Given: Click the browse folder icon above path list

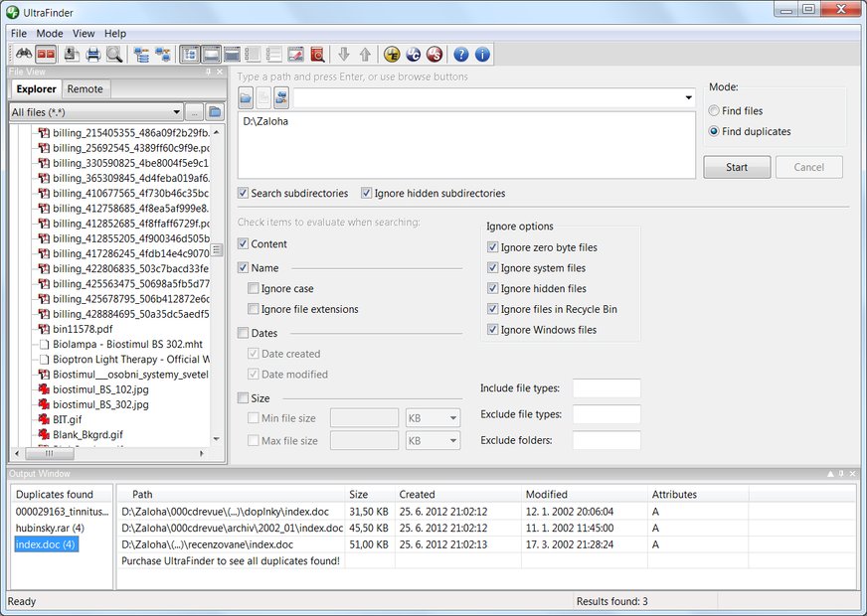Looking at the screenshot, I should point(246,98).
